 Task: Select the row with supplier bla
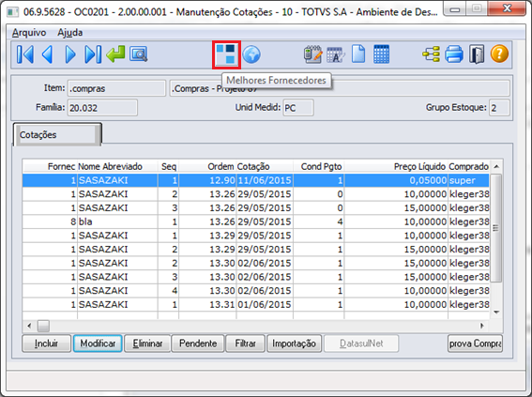point(256,221)
